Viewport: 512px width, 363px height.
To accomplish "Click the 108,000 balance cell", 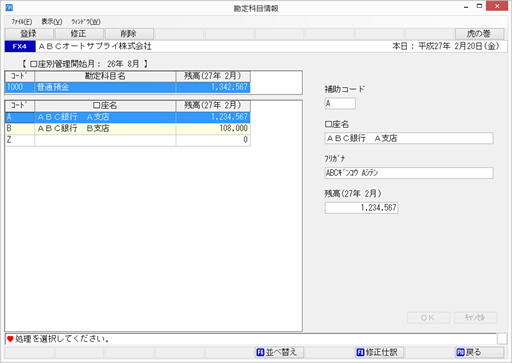I will coord(213,128).
